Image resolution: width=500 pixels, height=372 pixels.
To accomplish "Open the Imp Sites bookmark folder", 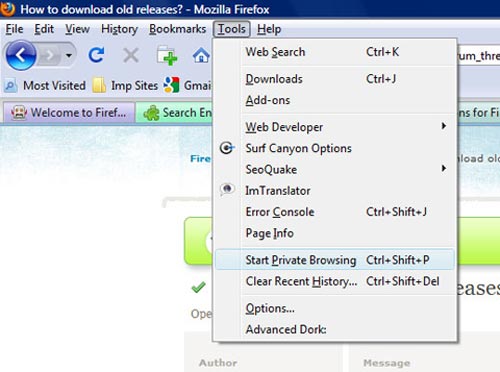I will [x=125, y=86].
